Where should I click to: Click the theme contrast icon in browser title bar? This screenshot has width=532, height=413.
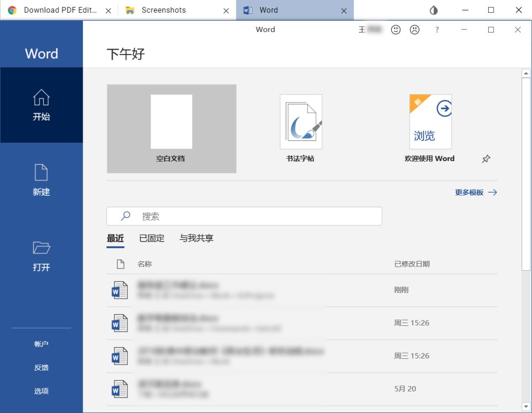coord(433,10)
